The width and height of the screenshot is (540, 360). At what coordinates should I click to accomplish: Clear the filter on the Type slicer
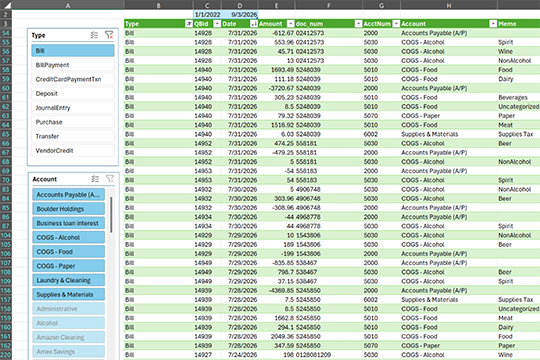tap(109, 35)
